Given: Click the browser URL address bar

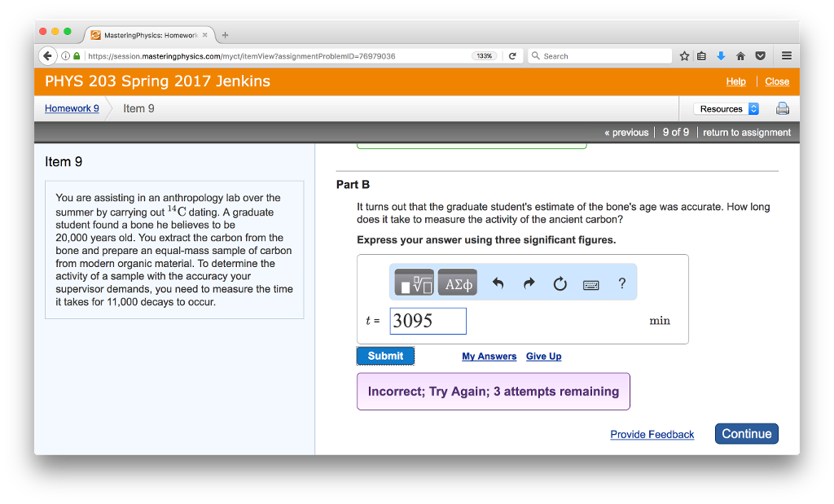Looking at the screenshot, I should pyautogui.click(x=277, y=56).
